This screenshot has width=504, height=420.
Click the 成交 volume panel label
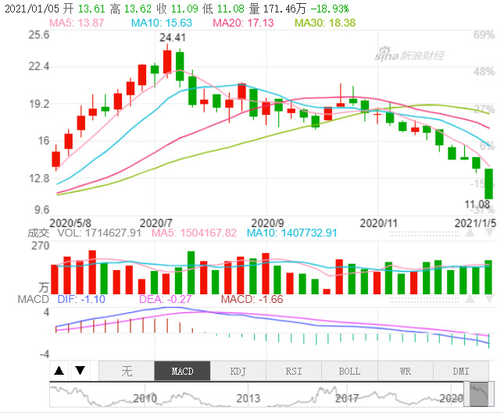pyautogui.click(x=38, y=233)
